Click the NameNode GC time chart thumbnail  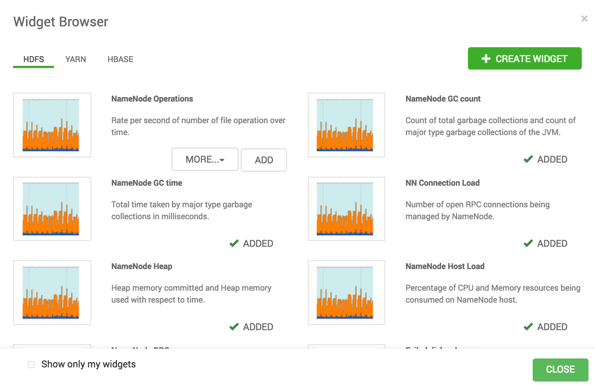click(52, 209)
